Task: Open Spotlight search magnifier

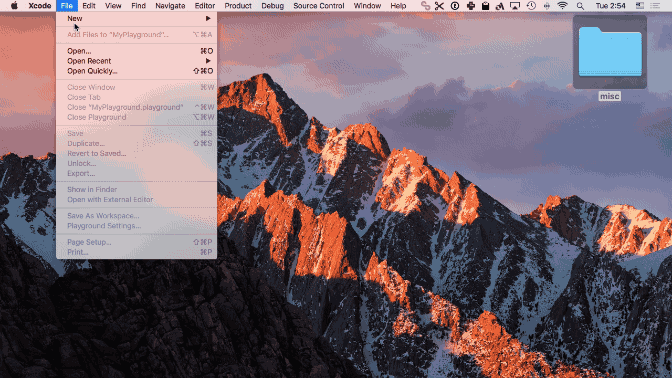Action: click(x=580, y=6)
